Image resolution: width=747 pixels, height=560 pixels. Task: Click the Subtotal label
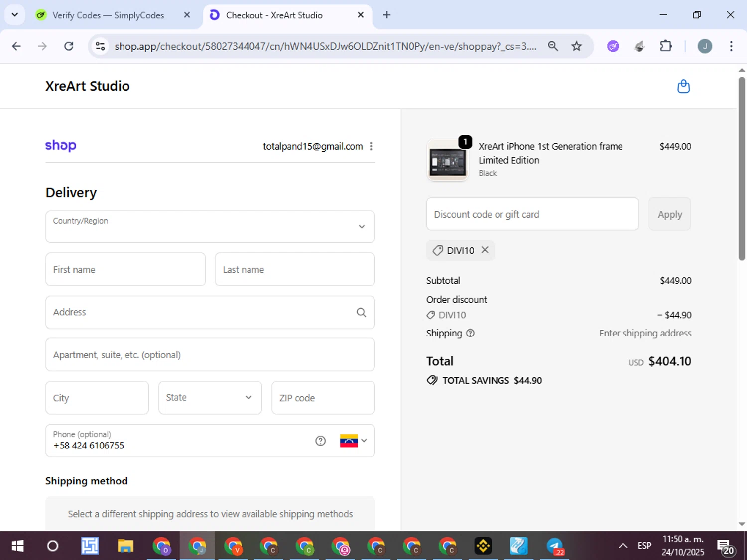point(443,281)
